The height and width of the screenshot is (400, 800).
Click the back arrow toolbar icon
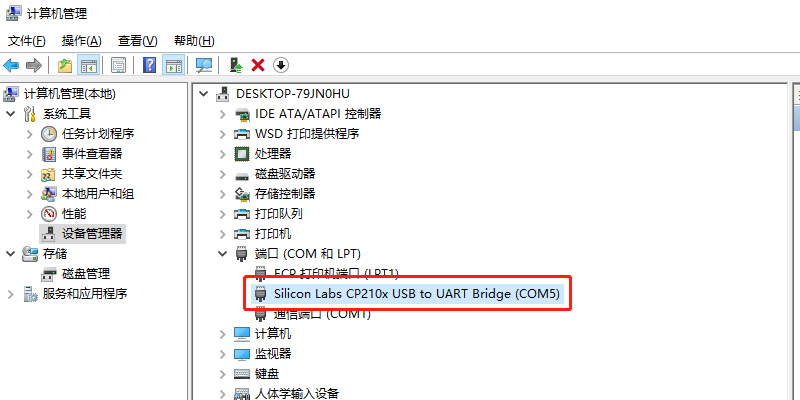[x=11, y=65]
